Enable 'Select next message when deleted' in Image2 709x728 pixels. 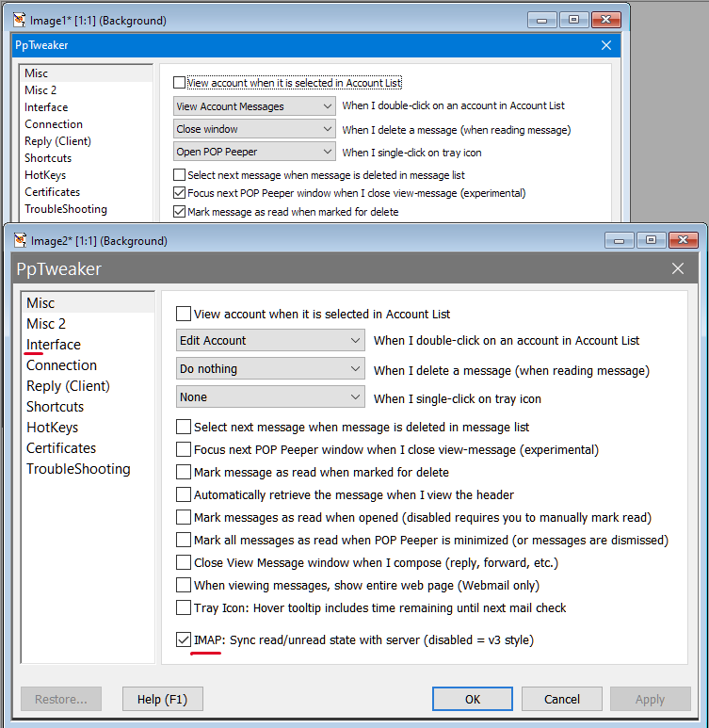coord(184,427)
